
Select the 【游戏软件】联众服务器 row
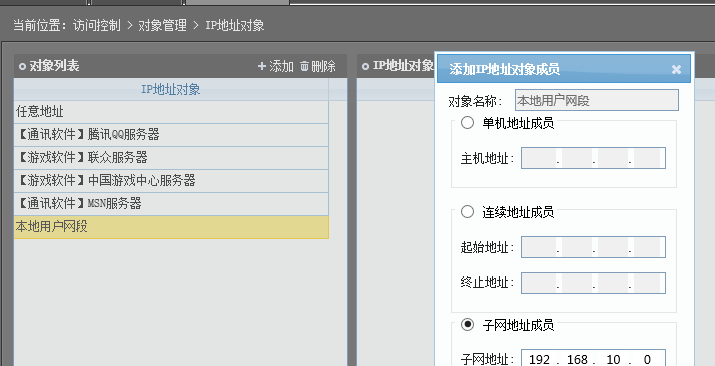[171, 158]
